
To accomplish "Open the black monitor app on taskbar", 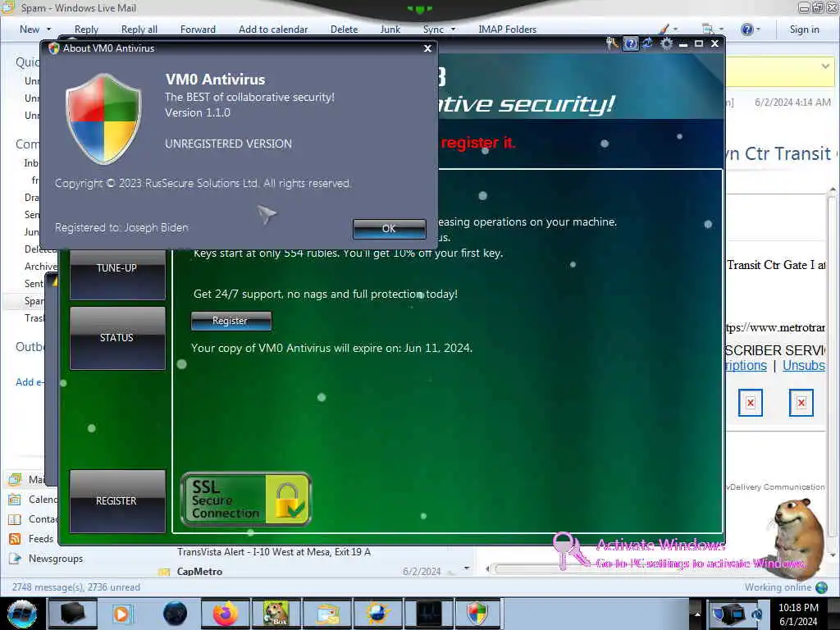I will point(428,614).
